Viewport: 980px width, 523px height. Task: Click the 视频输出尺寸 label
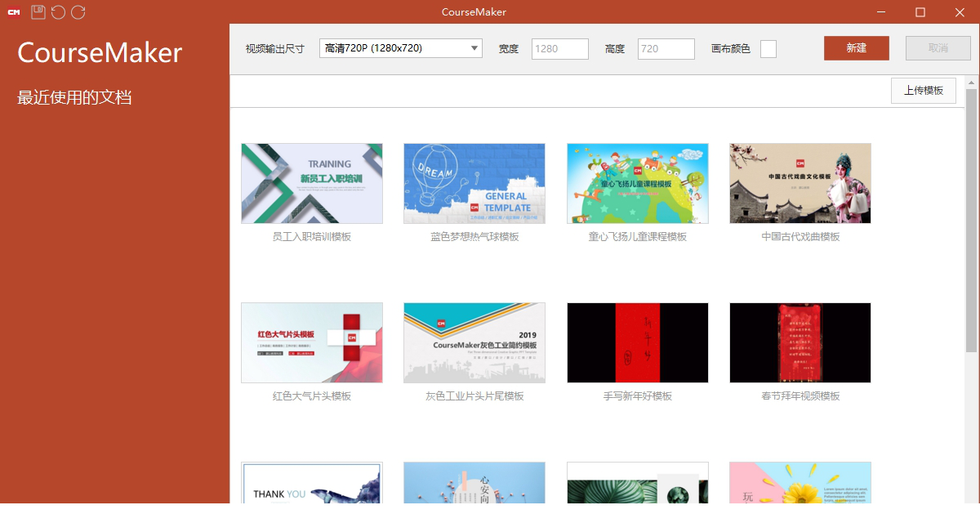[275, 49]
